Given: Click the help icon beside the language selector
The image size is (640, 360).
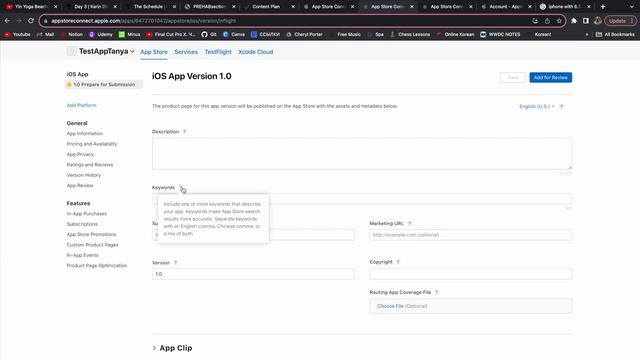Looking at the screenshot, I should (x=562, y=106).
